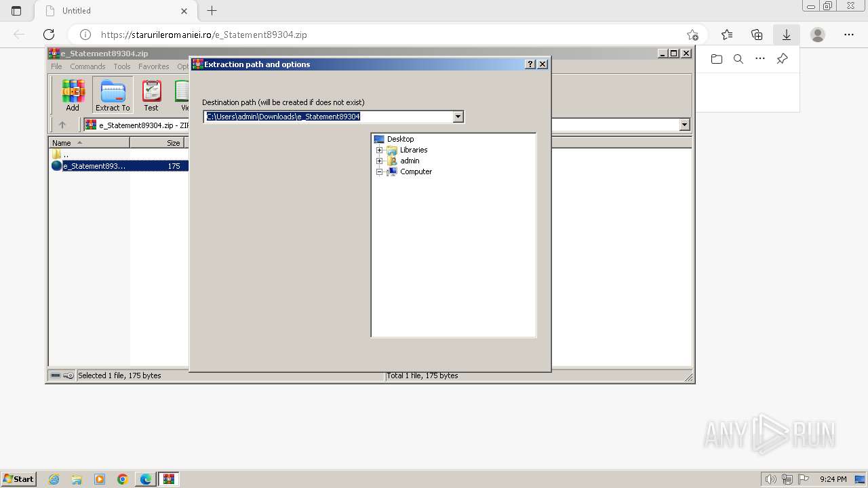This screenshot has width=868, height=488.
Task: Click the network icon in system tray
Action: (787, 479)
